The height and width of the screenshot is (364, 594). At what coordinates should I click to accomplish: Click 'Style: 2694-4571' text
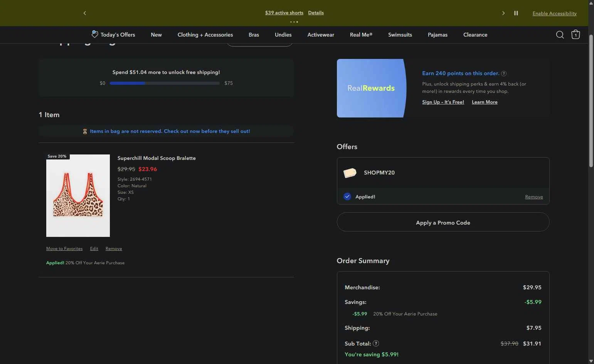point(135,179)
